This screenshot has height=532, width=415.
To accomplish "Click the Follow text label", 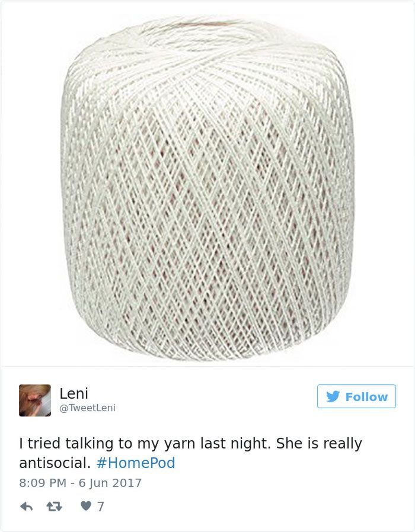I will click(366, 396).
